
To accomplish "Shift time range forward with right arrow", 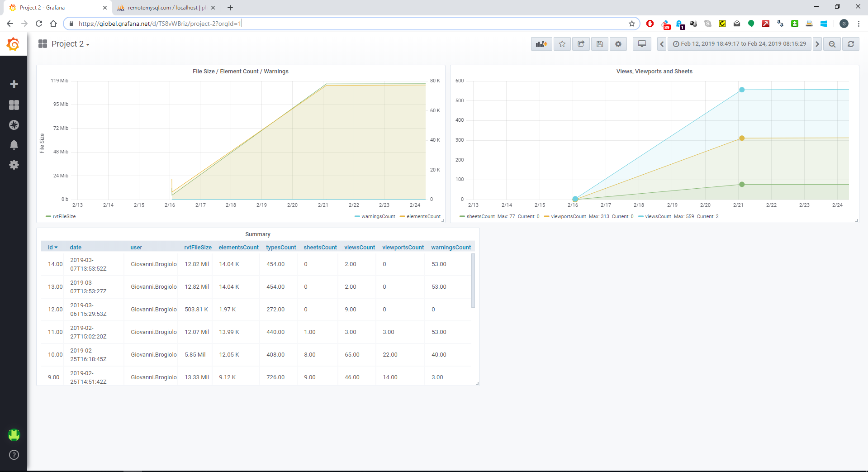I will click(x=817, y=44).
